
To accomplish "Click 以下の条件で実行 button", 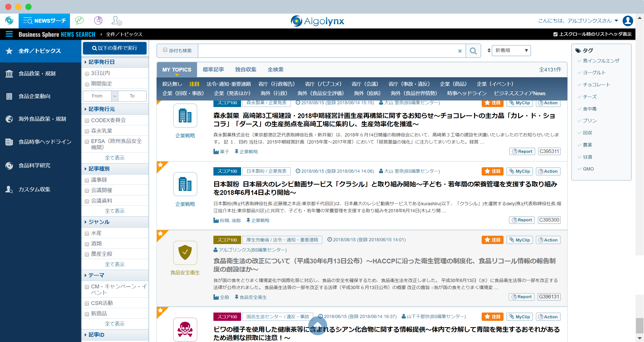I will coord(115,48).
